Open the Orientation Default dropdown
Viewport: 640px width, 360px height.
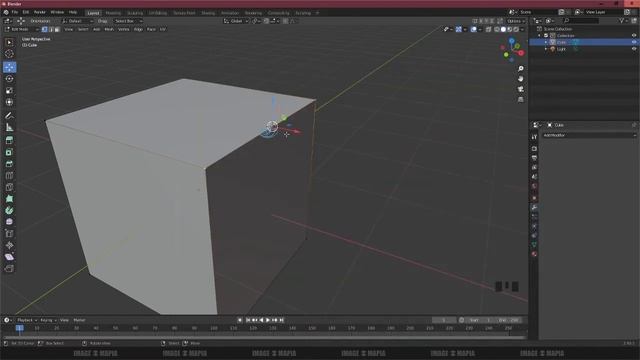click(x=77, y=21)
